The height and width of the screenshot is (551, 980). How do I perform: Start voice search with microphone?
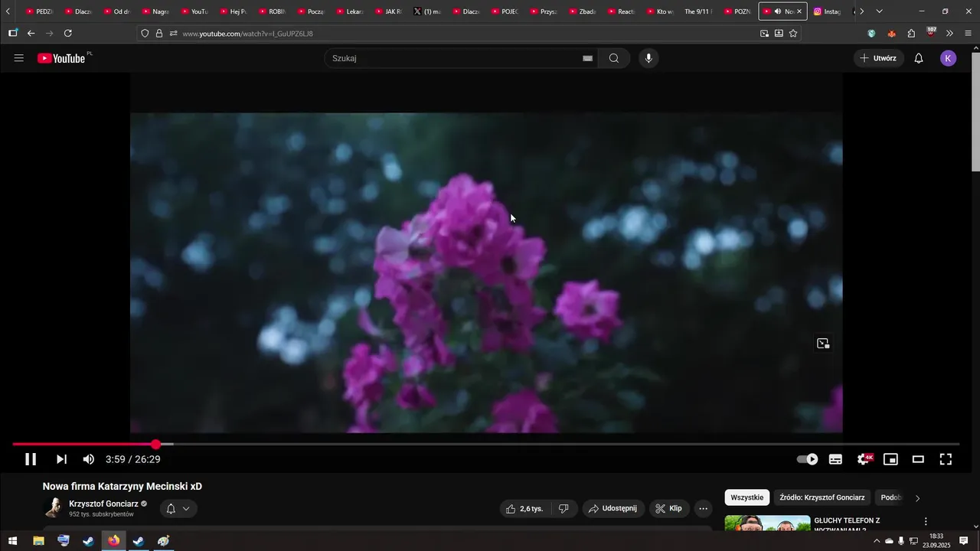coord(648,58)
